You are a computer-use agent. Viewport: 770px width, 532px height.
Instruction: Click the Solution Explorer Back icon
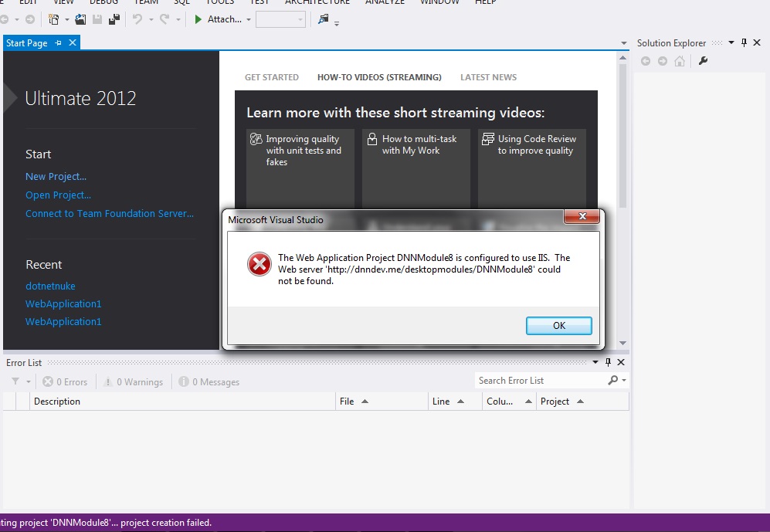(646, 61)
